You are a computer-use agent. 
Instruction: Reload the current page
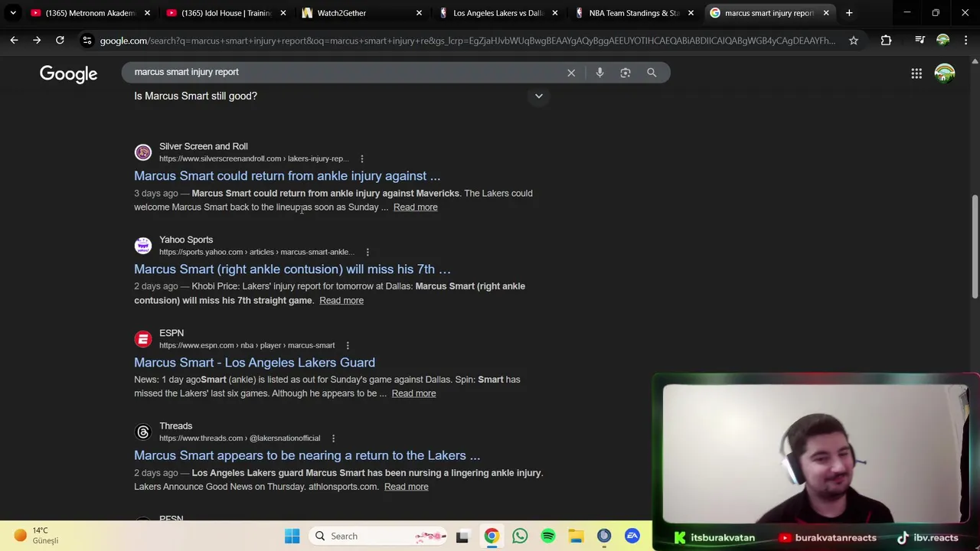pyautogui.click(x=60, y=41)
